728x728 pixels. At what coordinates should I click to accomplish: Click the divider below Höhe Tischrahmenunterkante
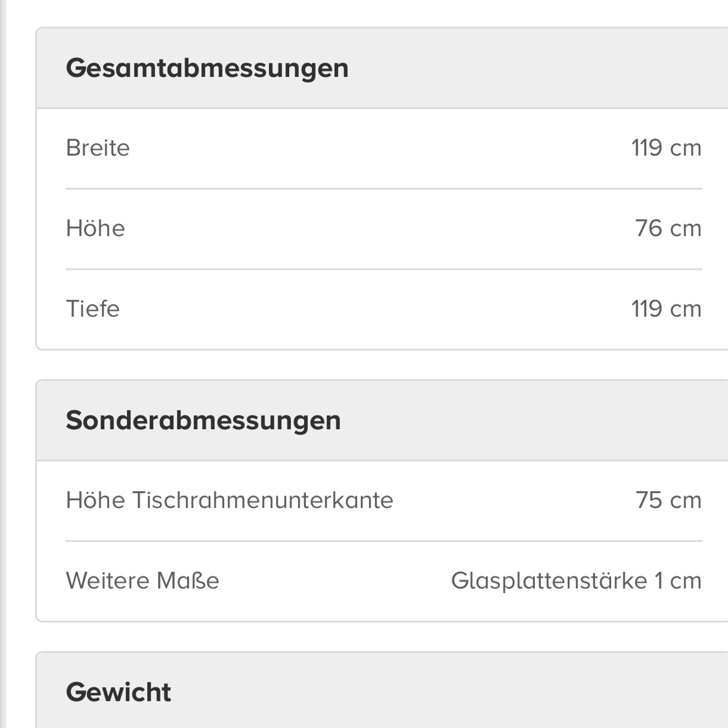point(384,541)
